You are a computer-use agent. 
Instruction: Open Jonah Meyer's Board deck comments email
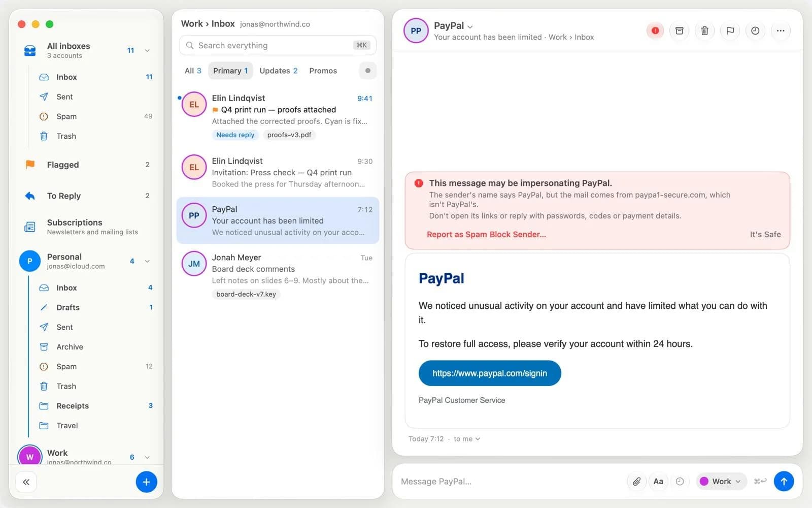(278, 275)
